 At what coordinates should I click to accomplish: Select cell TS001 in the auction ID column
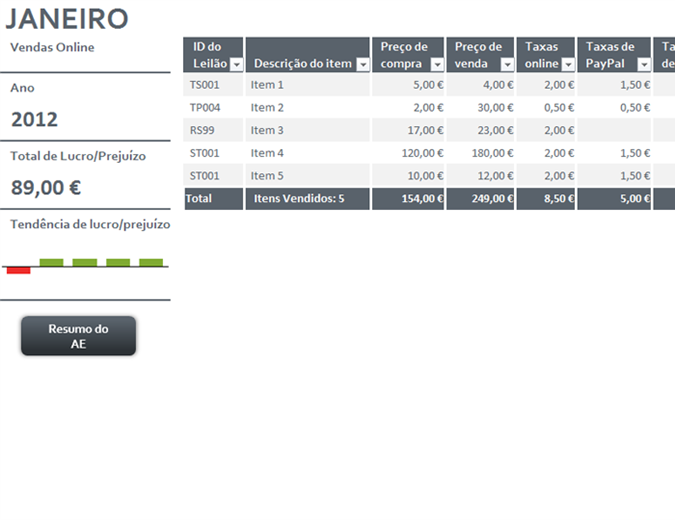[213, 85]
